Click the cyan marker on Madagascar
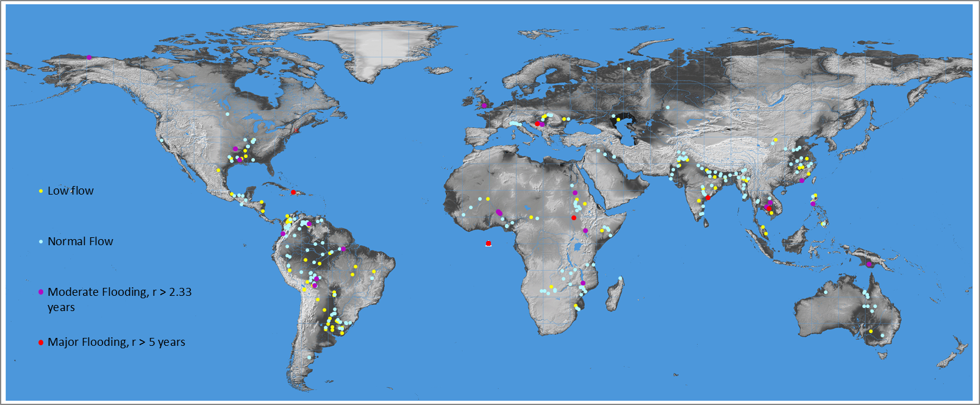The width and height of the screenshot is (980, 405). [x=620, y=279]
